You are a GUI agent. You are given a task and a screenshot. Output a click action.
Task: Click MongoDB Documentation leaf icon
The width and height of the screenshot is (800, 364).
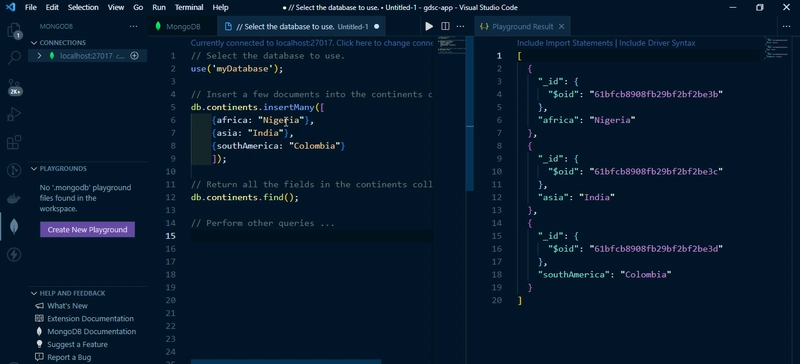(39, 331)
